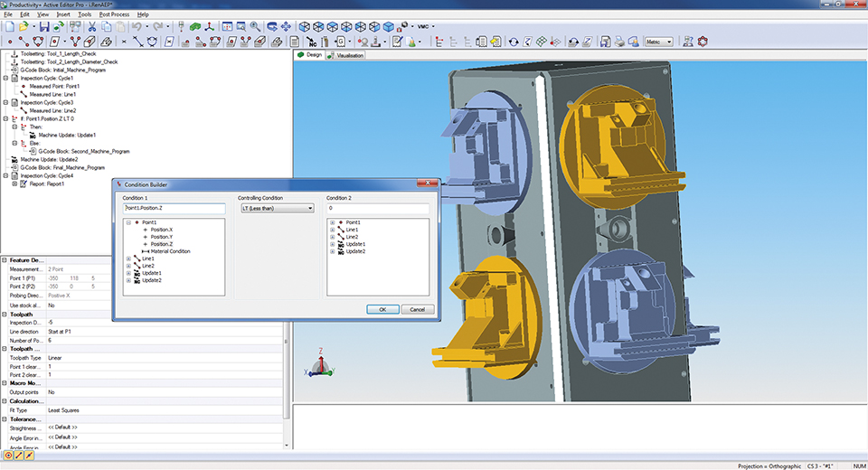Viewport: 868px width, 470px height.
Task: Switch to the Visualisation tab
Action: point(347,55)
